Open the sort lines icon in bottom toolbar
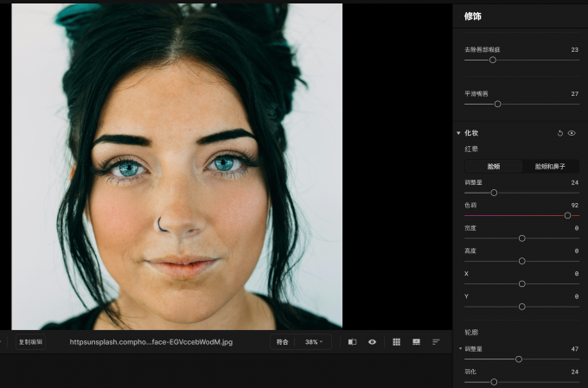The height and width of the screenshot is (388, 588). click(436, 342)
